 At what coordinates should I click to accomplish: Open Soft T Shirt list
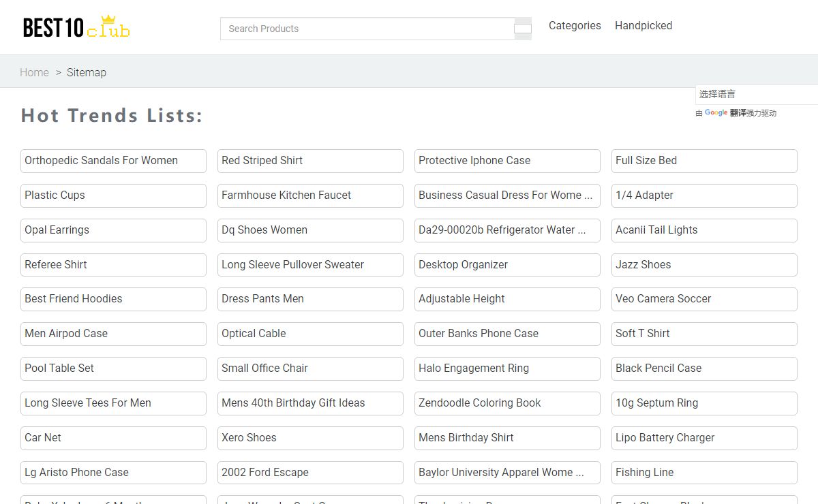(704, 334)
